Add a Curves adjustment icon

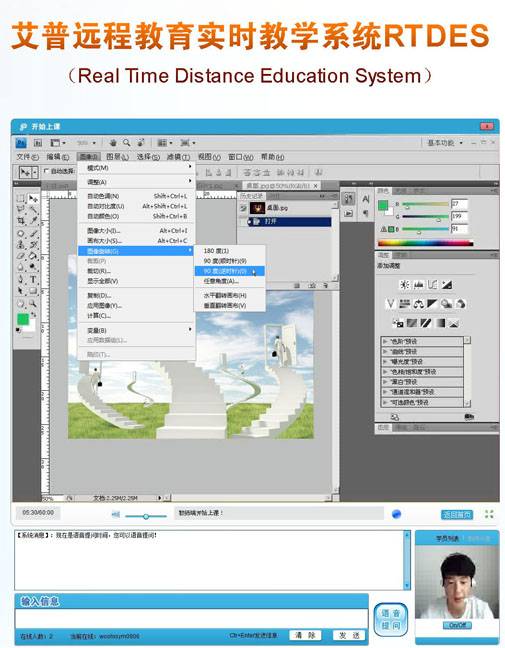click(x=433, y=285)
